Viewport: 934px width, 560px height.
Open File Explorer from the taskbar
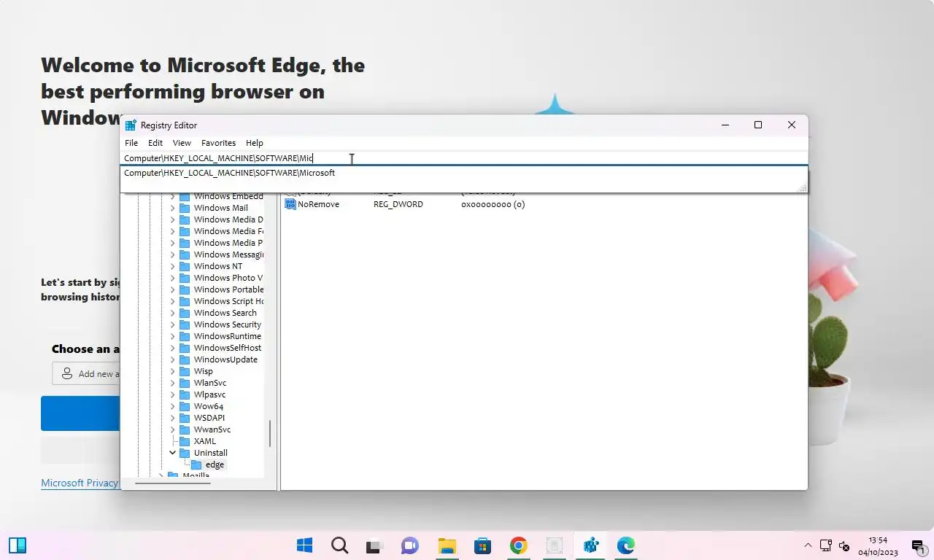[447, 545]
